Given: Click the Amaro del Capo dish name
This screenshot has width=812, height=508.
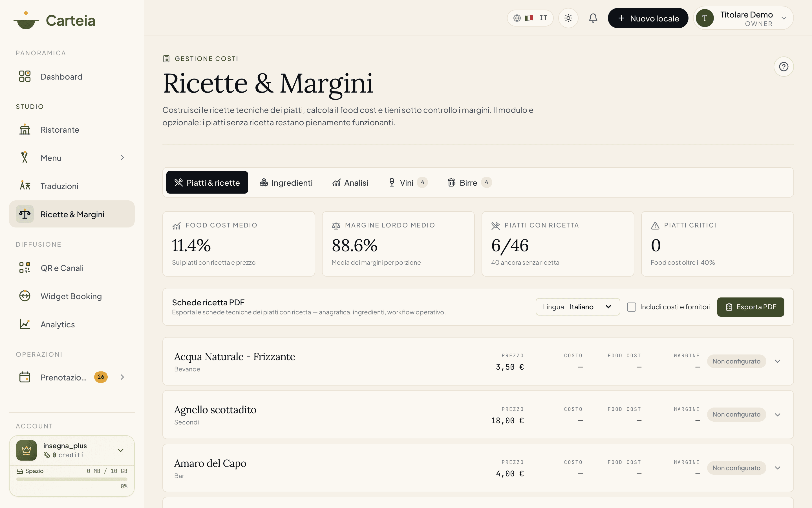Looking at the screenshot, I should click(x=210, y=463).
